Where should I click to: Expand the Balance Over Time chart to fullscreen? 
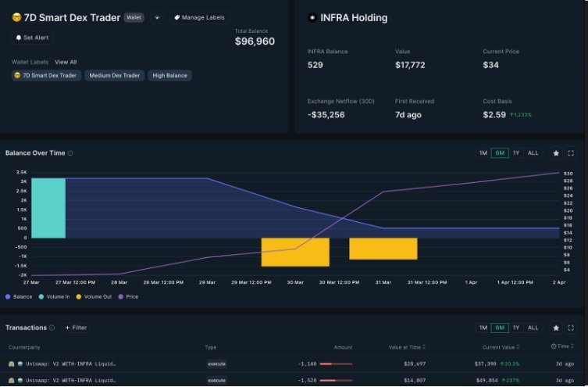click(x=571, y=153)
